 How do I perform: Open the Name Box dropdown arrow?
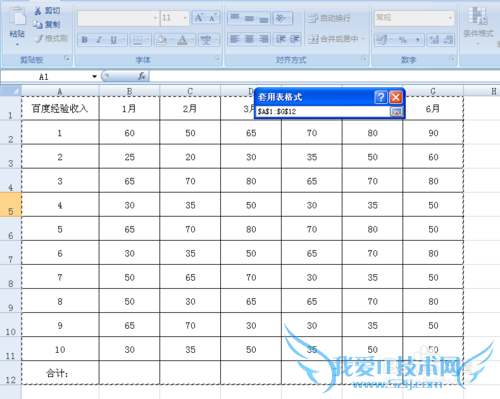[94, 77]
